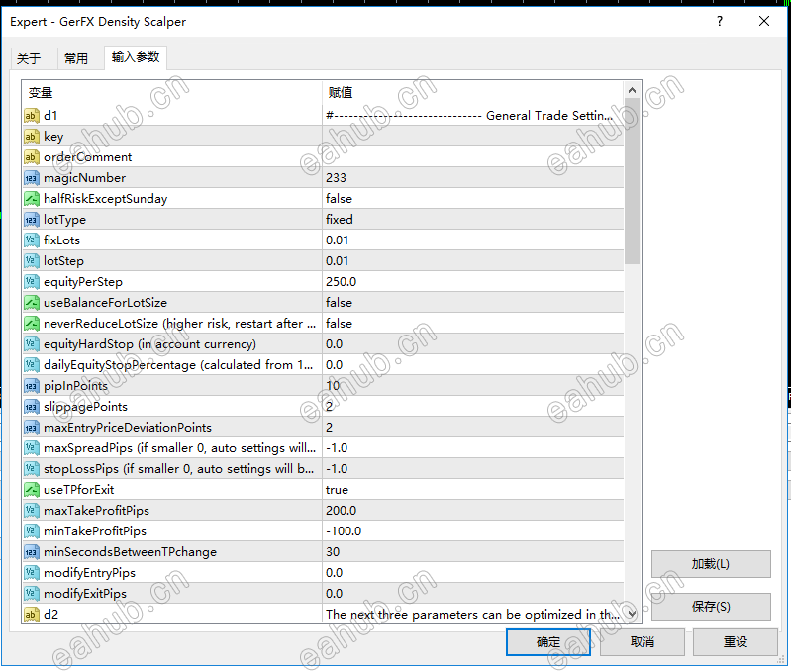Viewport: 791px width, 672px height.
Task: Click the integer icon beside pipInPoints
Action: pos(32,386)
